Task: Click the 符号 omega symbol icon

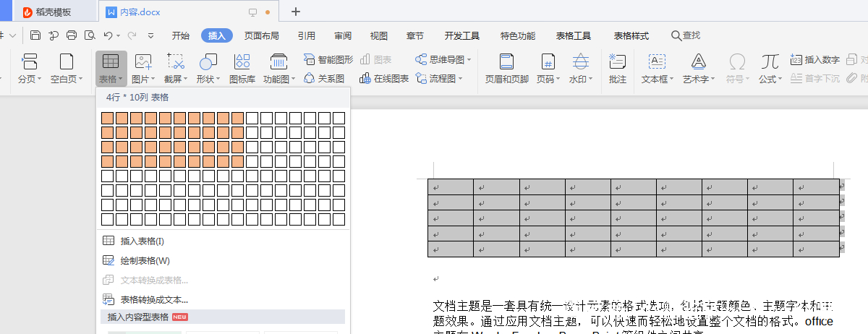Action: click(x=737, y=62)
